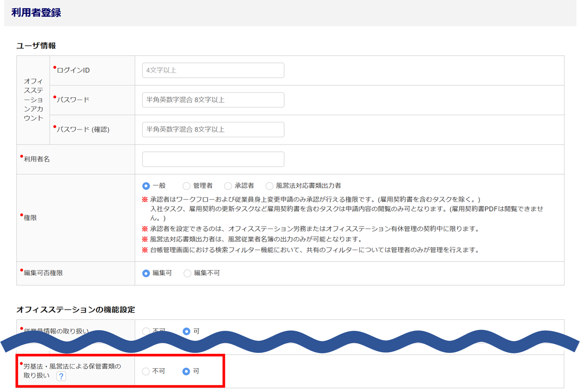Open help for 労基法・風営法 document handling
This screenshot has width=580, height=392.
pos(61,376)
